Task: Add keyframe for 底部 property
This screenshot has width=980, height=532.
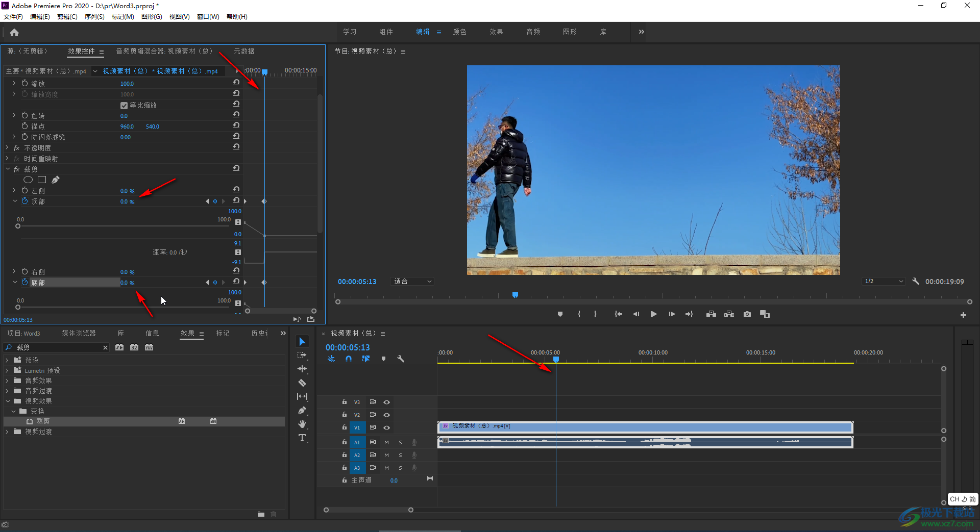Action: point(215,282)
